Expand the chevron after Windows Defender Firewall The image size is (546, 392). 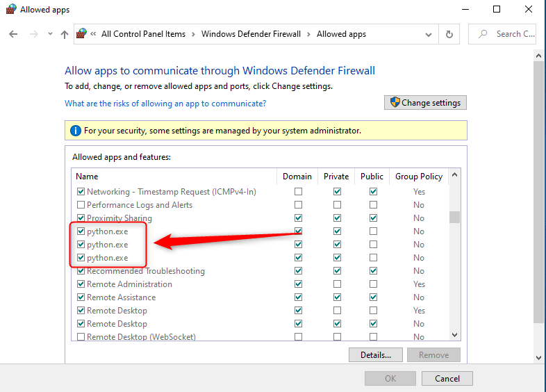pyautogui.click(x=308, y=34)
